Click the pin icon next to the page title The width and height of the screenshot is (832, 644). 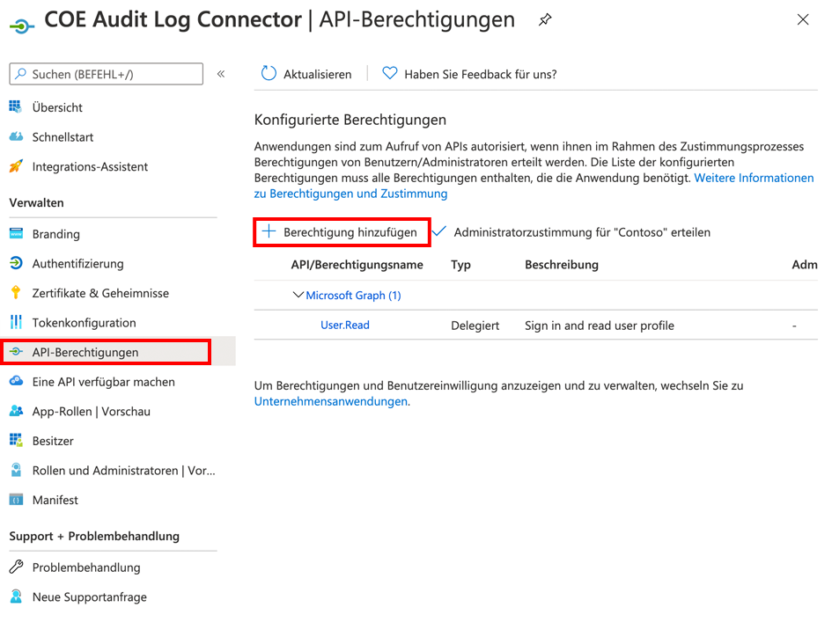pyautogui.click(x=545, y=20)
